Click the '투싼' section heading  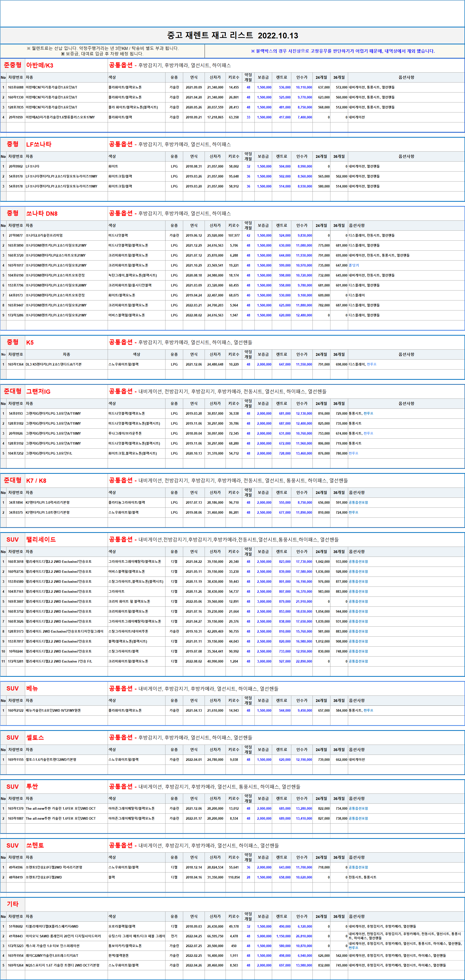(32, 787)
